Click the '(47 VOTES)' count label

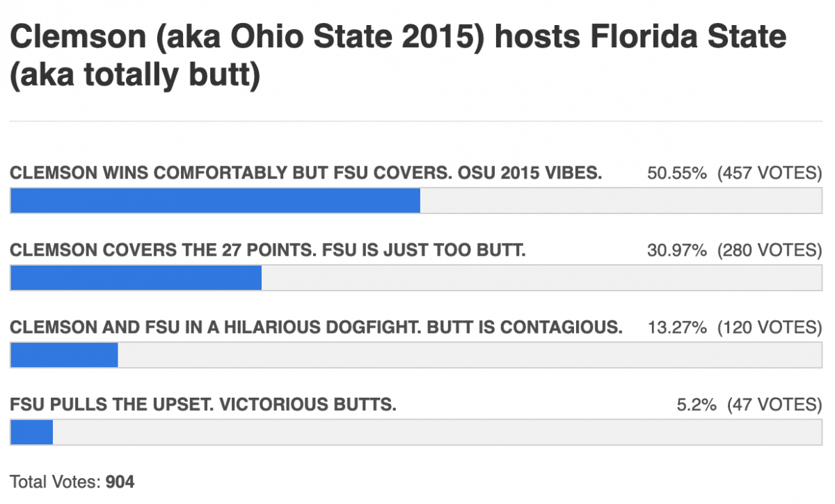[x=775, y=405]
